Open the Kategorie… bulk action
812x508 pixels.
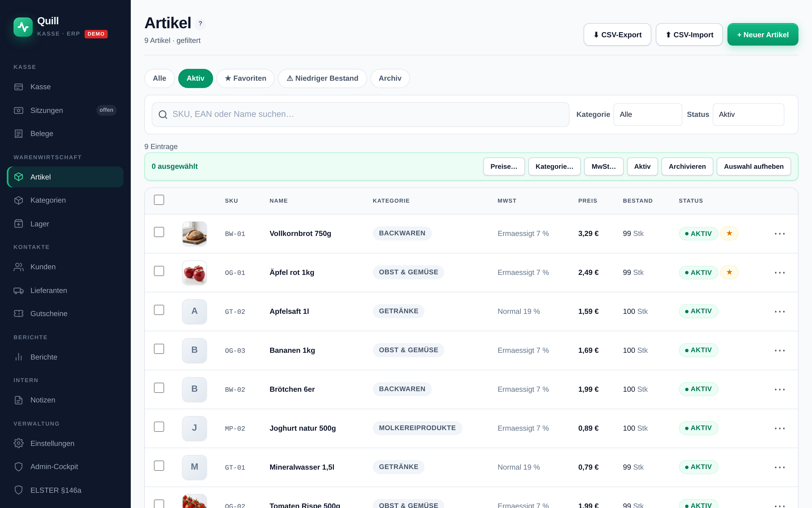point(554,167)
